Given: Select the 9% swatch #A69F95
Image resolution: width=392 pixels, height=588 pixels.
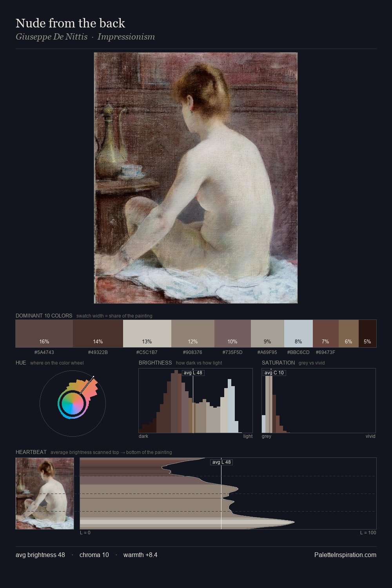Looking at the screenshot, I should pos(267,334).
